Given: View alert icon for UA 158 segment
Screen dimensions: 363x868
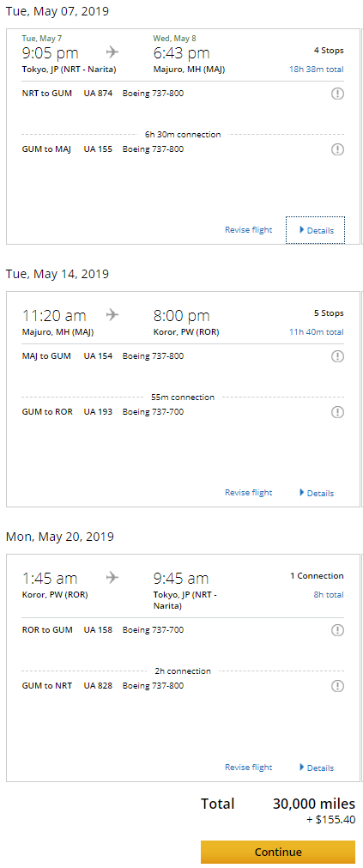Looking at the screenshot, I should click(337, 630).
